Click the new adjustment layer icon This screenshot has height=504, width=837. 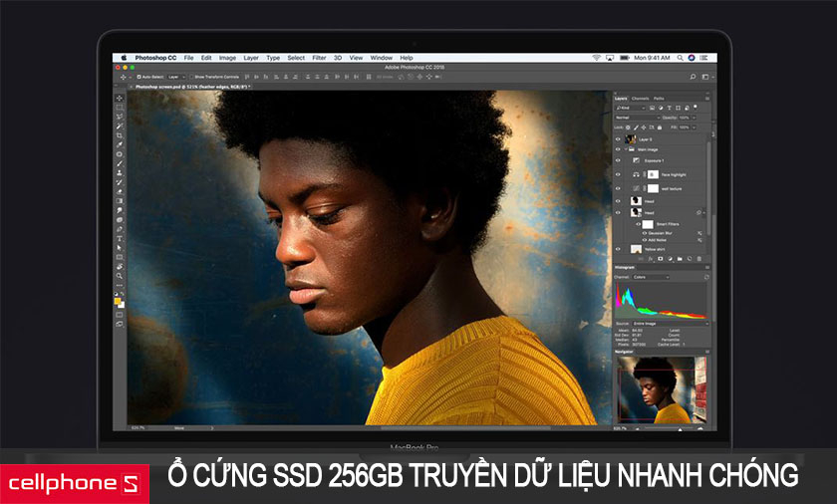tap(670, 259)
